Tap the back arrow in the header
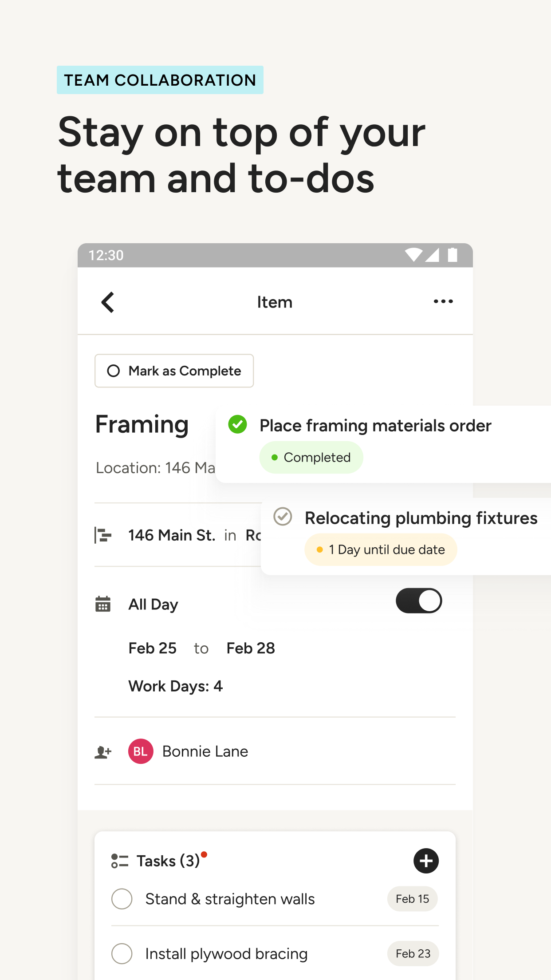The height and width of the screenshot is (980, 551). click(x=108, y=302)
